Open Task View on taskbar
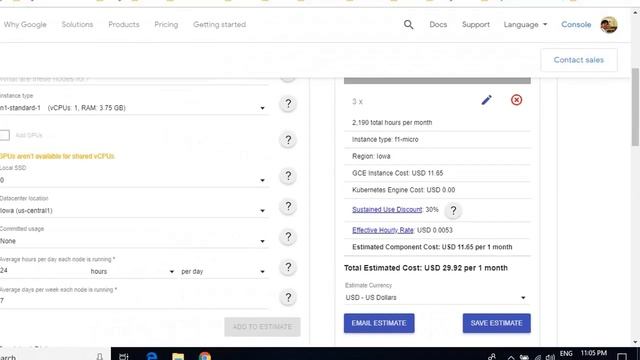 124,356
